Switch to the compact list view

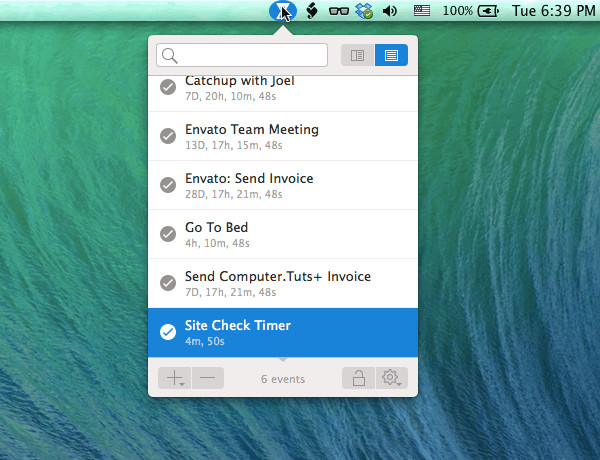[x=391, y=55]
